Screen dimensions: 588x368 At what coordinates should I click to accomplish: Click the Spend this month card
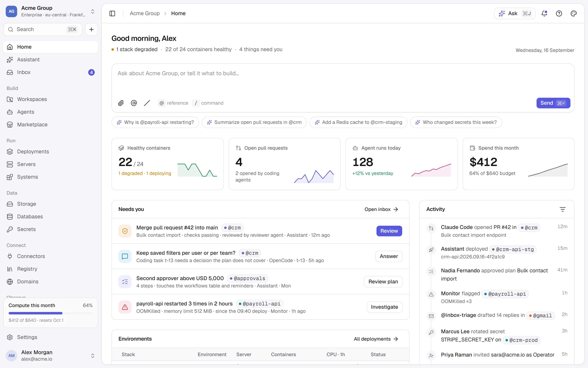[x=518, y=164]
